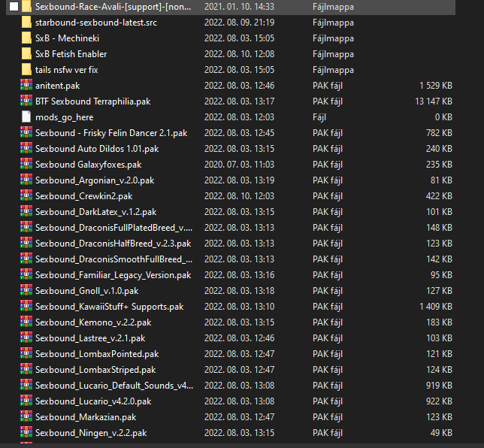
Task: Click the tails nsfw ver fix folder icon
Action: pyautogui.click(x=26, y=70)
